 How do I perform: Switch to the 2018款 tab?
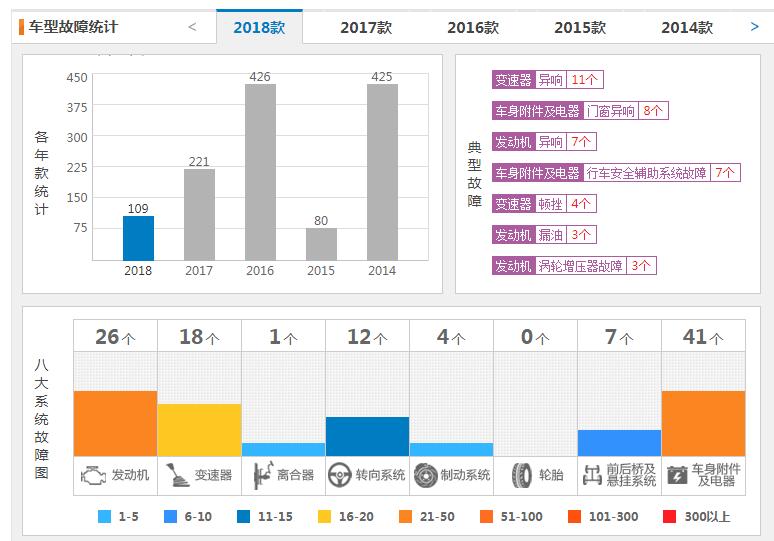click(x=259, y=27)
